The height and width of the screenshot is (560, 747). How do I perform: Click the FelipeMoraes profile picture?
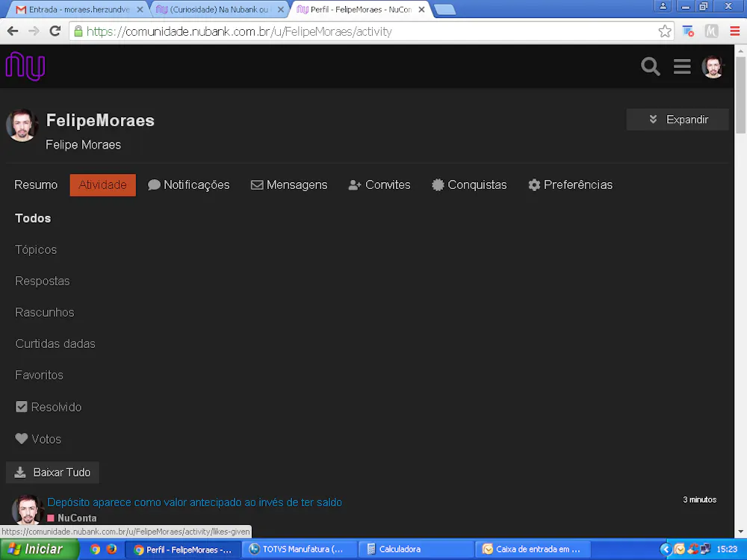point(22,125)
